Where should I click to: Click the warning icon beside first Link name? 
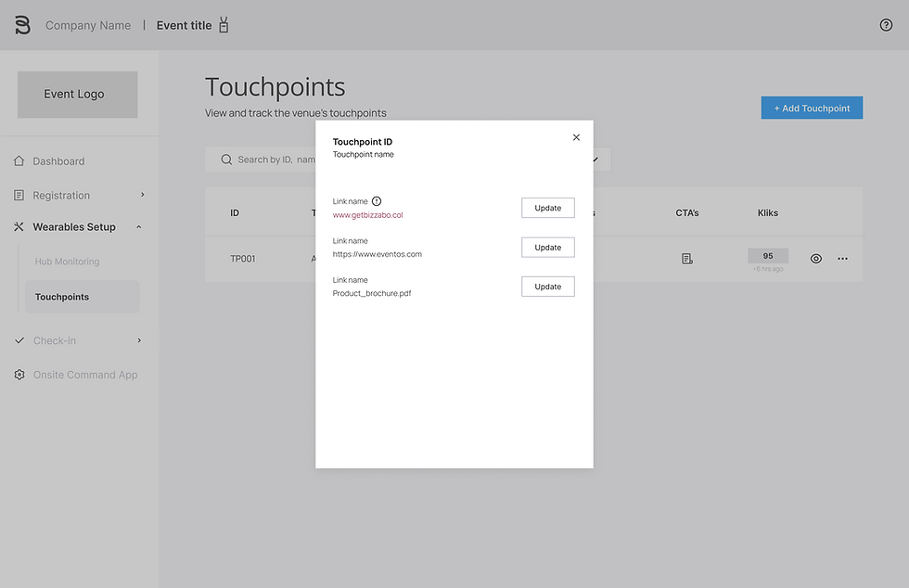point(377,201)
